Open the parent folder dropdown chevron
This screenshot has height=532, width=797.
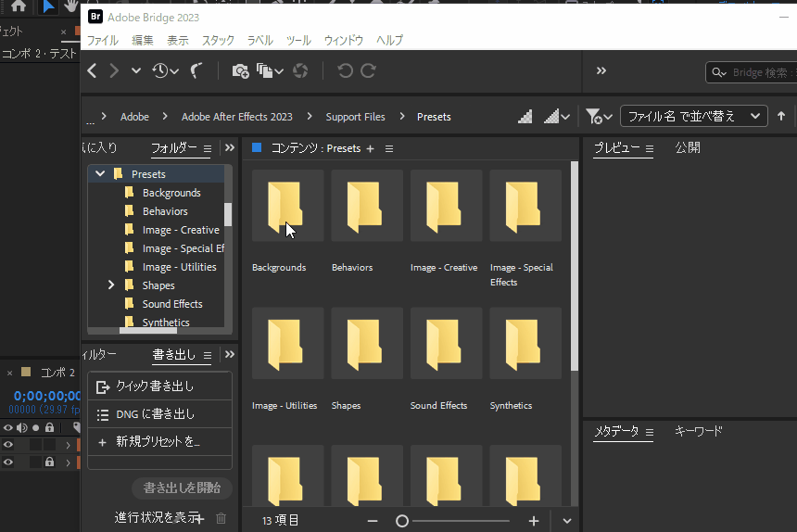click(x=135, y=70)
